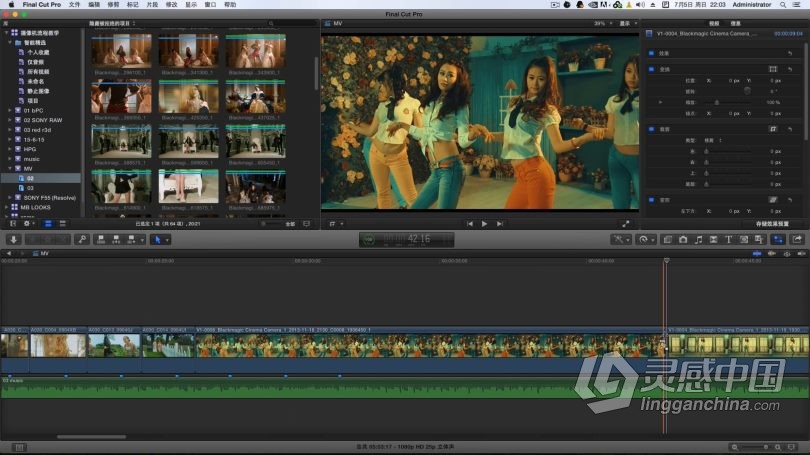Open the retime speed menu icon
Screen dimensions: 810x455
(644, 240)
